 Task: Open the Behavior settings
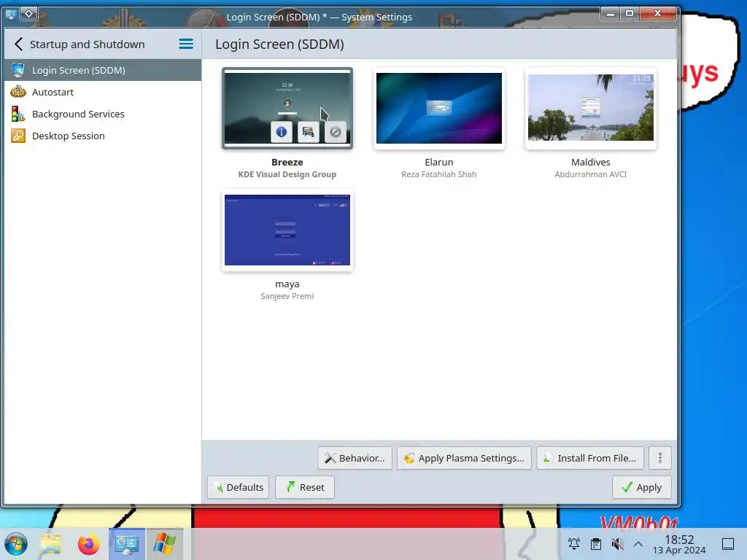coord(355,458)
